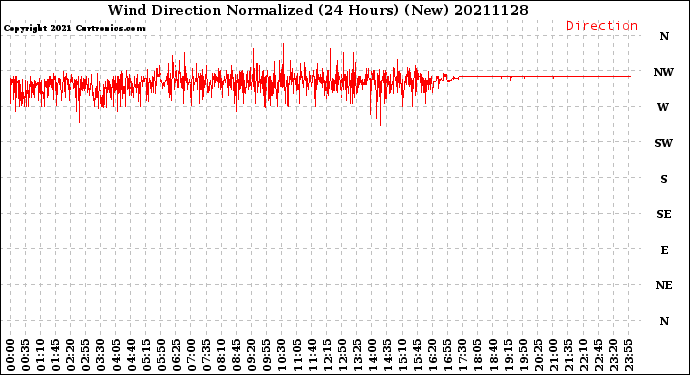Click the 22:45 time label
Image resolution: width=690 pixels, height=375 pixels.
click(598, 355)
